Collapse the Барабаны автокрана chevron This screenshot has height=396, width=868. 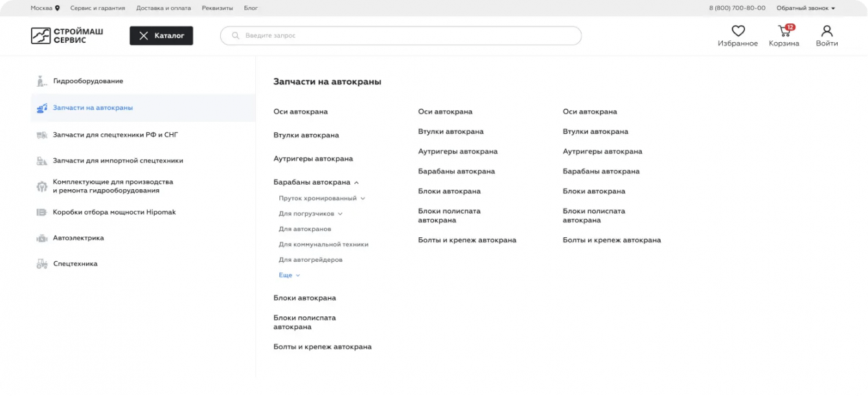point(357,183)
